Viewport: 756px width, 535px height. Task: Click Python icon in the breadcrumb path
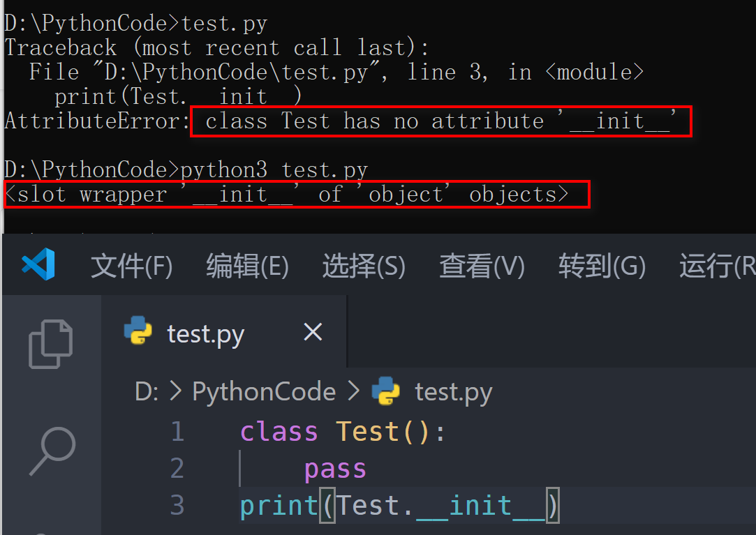click(385, 391)
